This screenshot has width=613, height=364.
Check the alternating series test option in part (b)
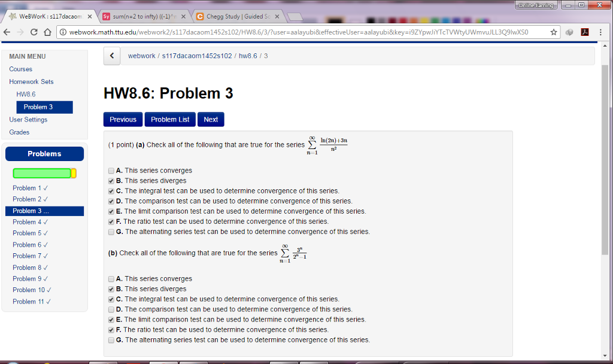tap(111, 340)
